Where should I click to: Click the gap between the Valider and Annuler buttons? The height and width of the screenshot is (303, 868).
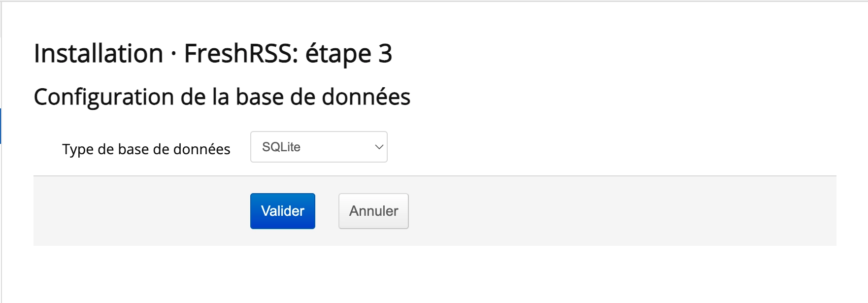(327, 211)
